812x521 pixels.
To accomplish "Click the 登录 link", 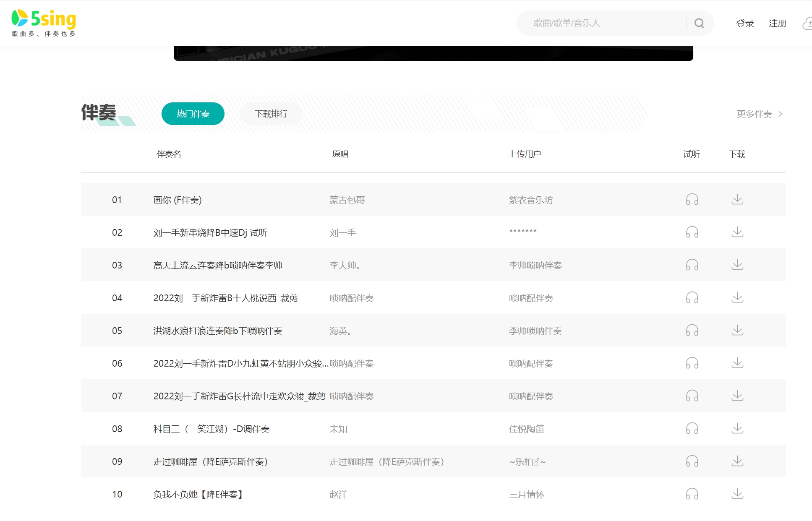I will click(x=745, y=23).
